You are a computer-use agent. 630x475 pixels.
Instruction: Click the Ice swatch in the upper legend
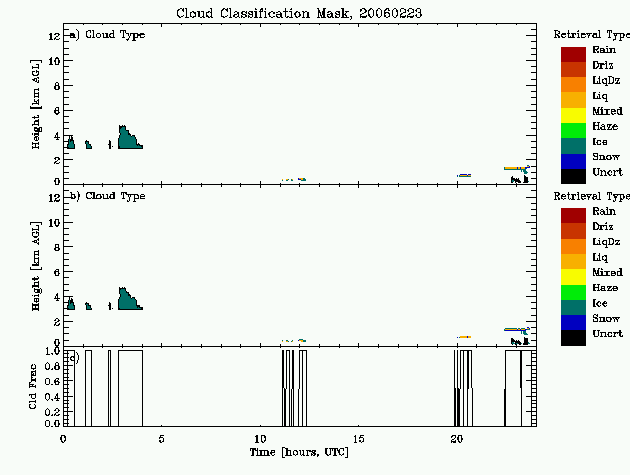point(573,146)
